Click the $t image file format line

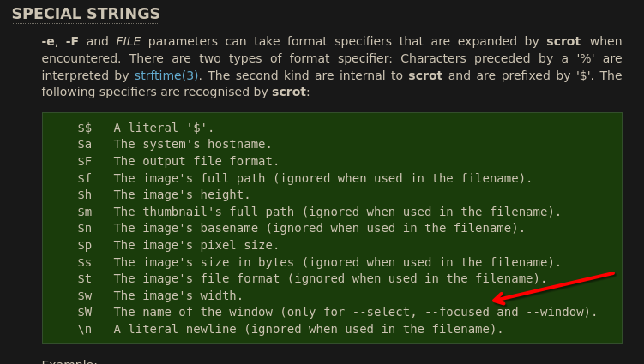(x=310, y=278)
